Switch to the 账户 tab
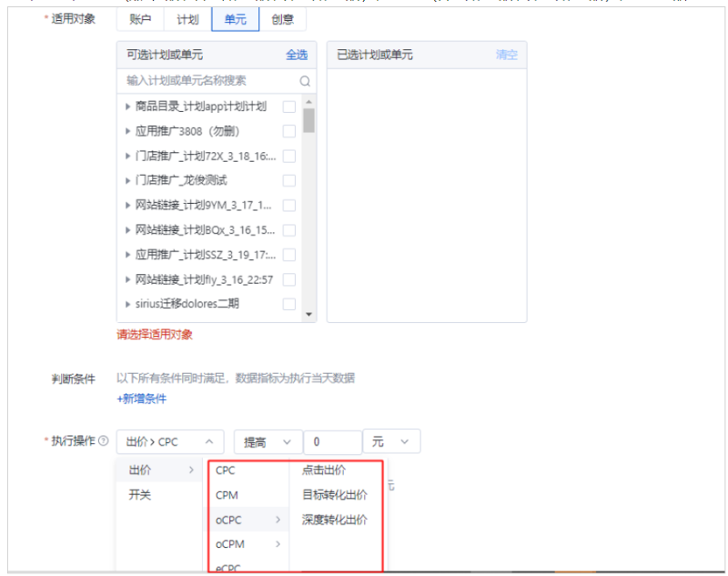728x576 pixels. (139, 18)
